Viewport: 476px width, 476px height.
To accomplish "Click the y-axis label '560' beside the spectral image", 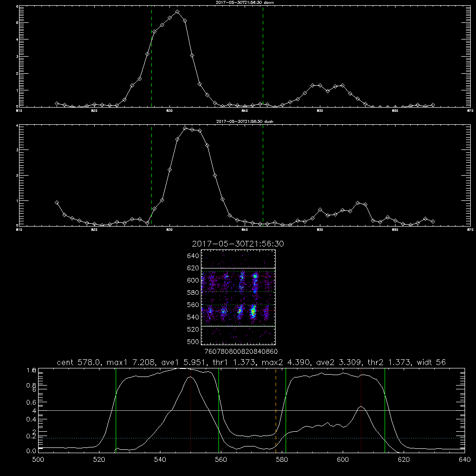I will coord(193,305).
